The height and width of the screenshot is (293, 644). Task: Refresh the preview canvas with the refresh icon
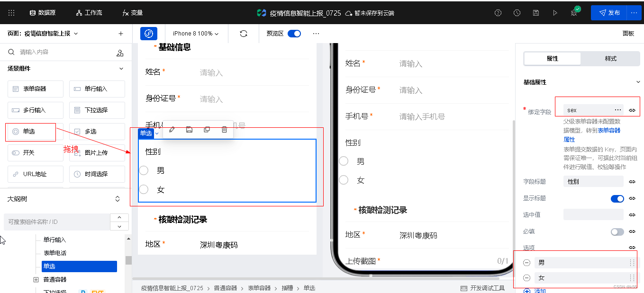click(x=243, y=34)
